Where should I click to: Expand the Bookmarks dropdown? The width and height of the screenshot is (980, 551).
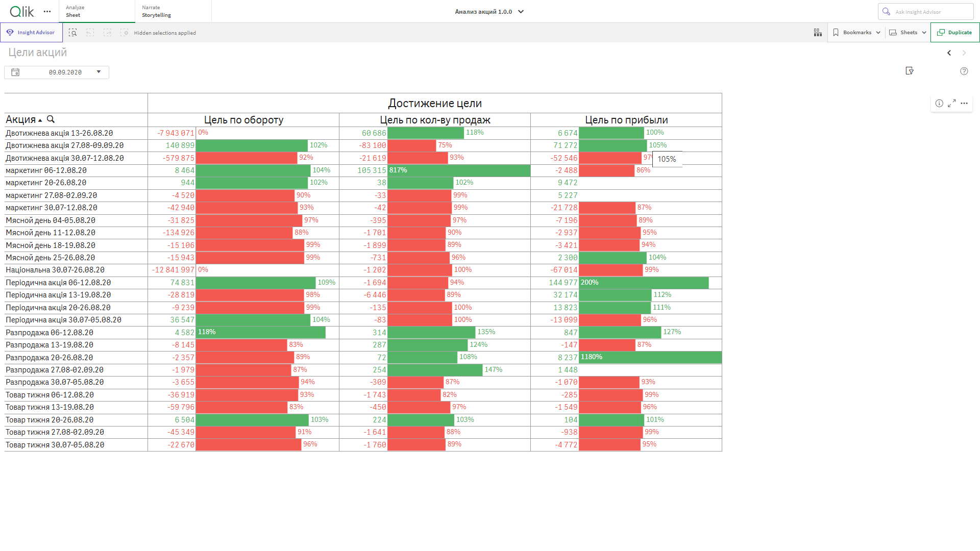pos(857,33)
